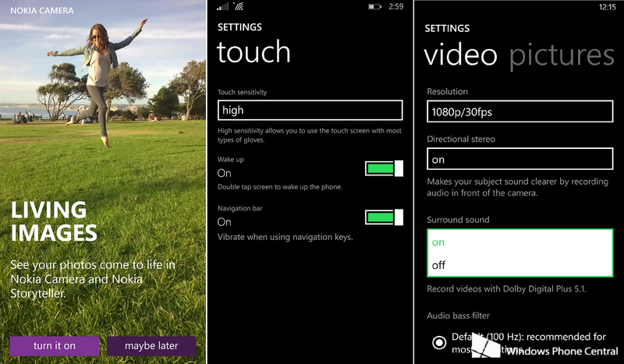The height and width of the screenshot is (364, 624).
Task: Select Default (100 Hz) audio bass filter
Action: 438,343
